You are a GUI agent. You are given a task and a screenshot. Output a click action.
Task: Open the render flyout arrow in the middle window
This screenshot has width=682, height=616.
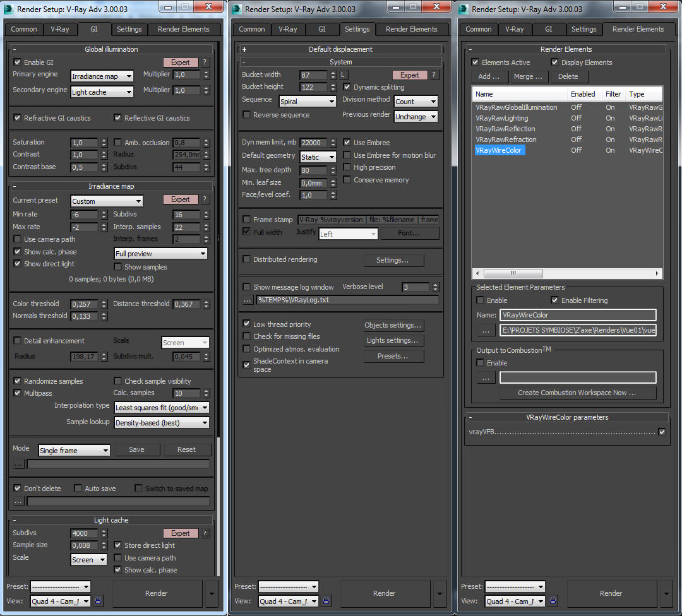[440, 593]
